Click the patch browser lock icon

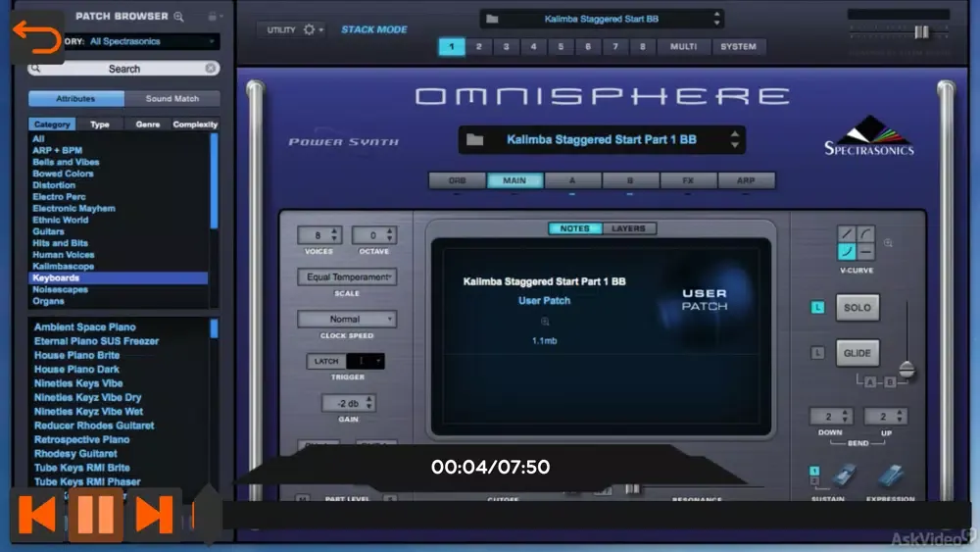[213, 17]
